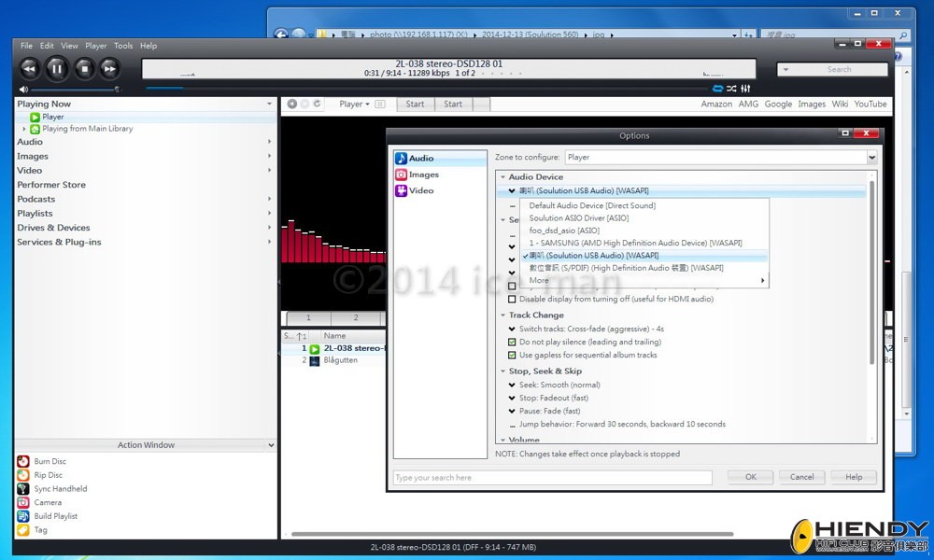Click the Build Playlist icon
The image size is (934, 560).
coord(23,516)
